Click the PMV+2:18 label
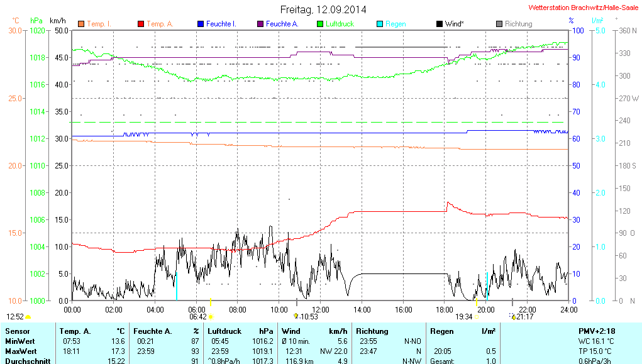 tap(597, 331)
